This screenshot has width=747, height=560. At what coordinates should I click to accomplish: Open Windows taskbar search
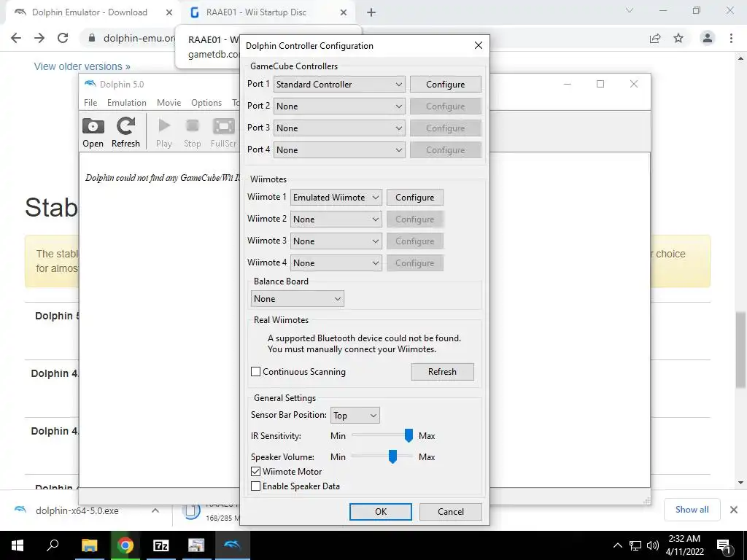[x=53, y=545]
